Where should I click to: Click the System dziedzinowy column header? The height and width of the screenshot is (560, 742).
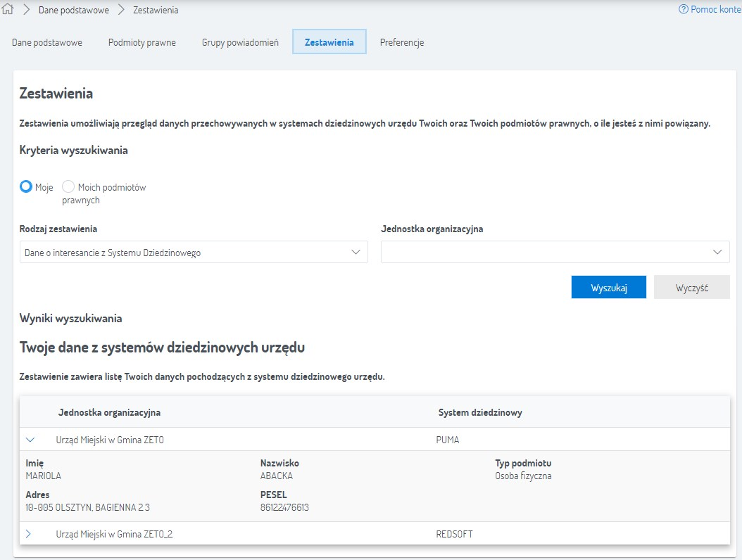480,412
